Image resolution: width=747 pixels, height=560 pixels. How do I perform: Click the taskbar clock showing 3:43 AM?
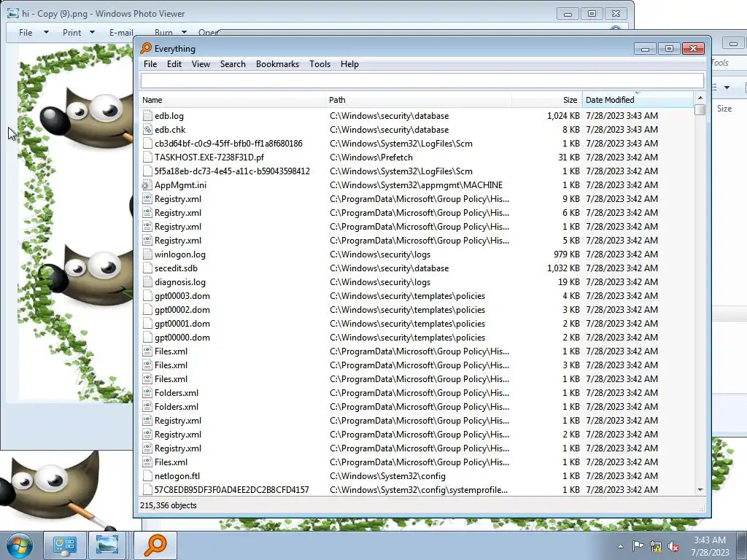pyautogui.click(x=710, y=546)
